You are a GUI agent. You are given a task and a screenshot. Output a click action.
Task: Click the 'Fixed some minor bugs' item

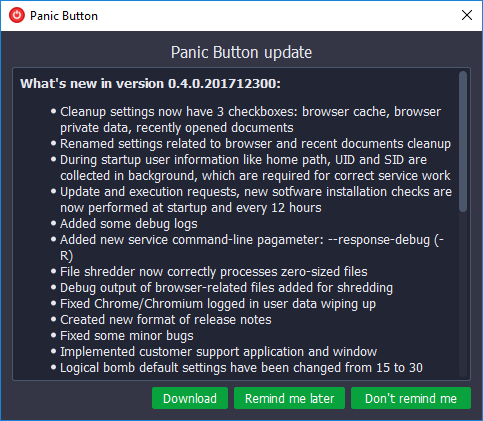[x=127, y=336]
